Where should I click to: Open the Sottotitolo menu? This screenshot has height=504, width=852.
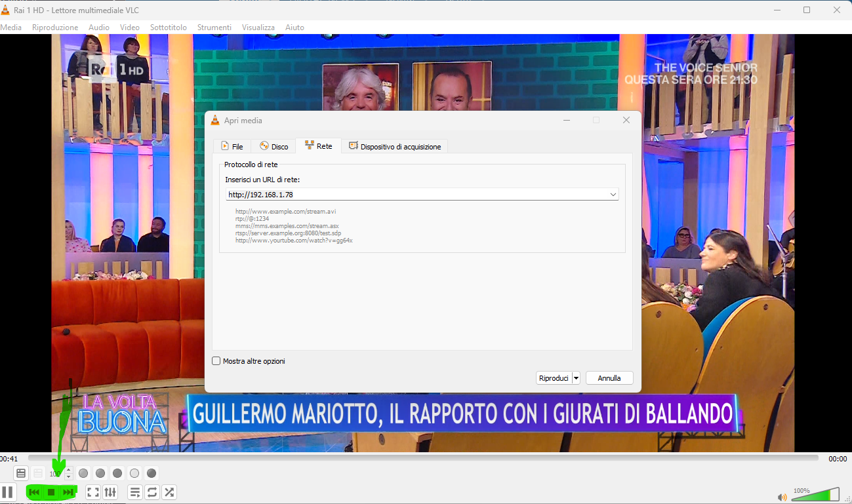tap(169, 28)
